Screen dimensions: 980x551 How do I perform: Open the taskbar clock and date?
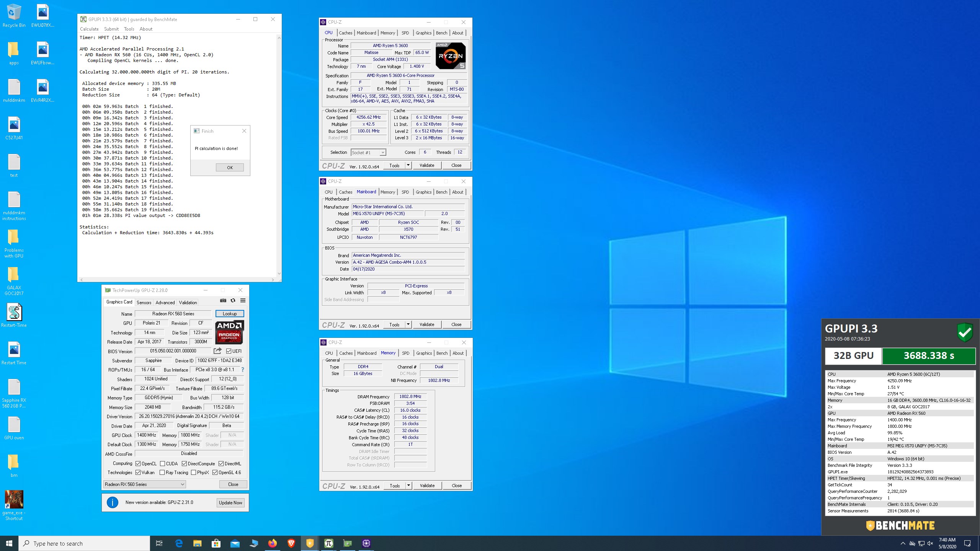[x=947, y=543]
